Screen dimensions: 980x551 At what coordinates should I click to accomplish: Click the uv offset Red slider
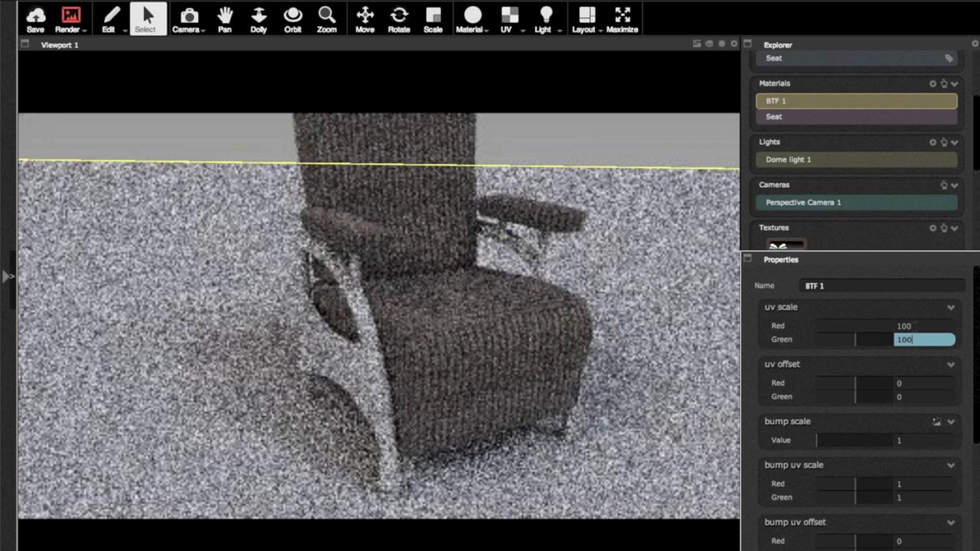coord(854,383)
